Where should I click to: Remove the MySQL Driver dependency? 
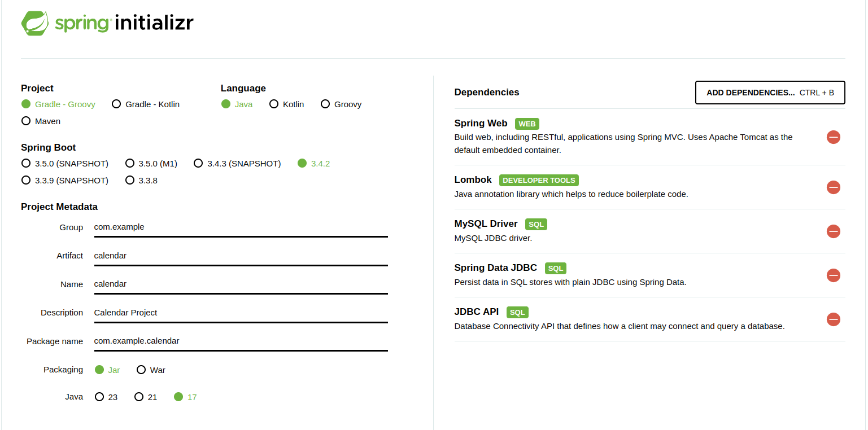(x=833, y=231)
